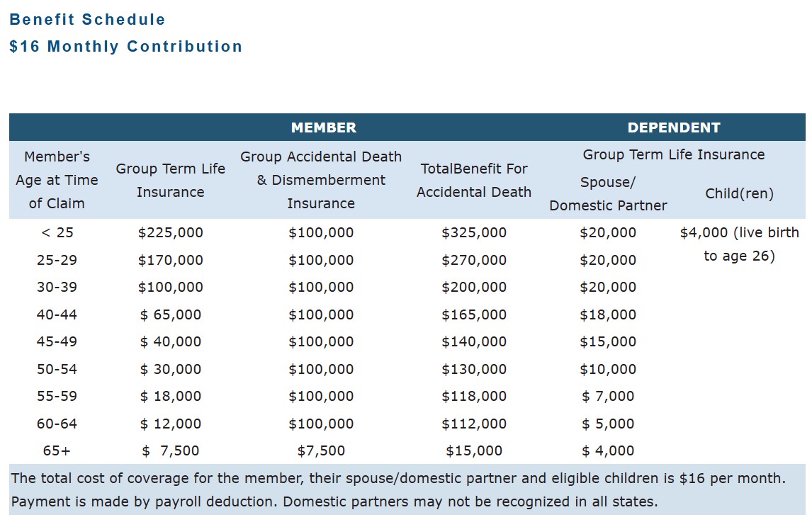Screen dimensions: 812x522
Task: Select the "Spouse/ Domestic Partner" column header
Action: (608, 193)
